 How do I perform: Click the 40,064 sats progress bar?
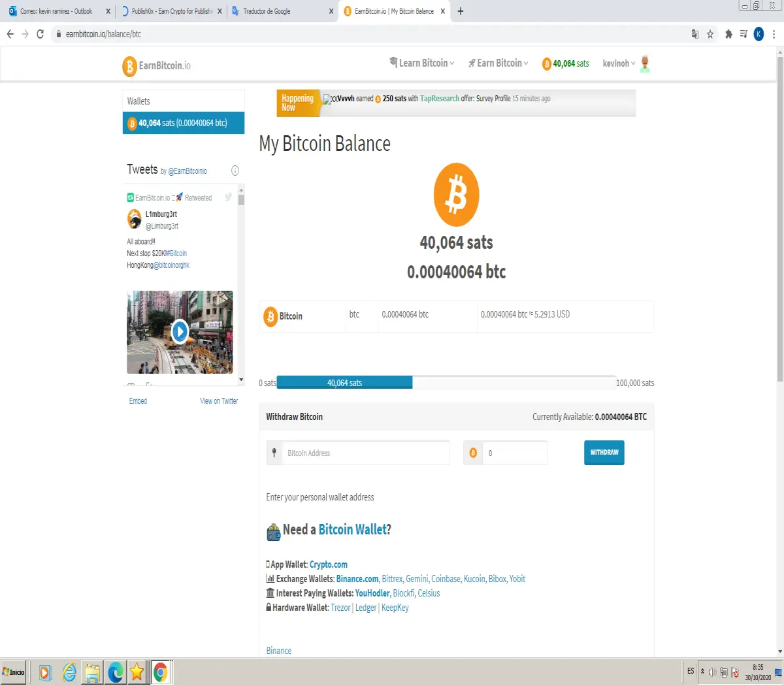click(344, 383)
